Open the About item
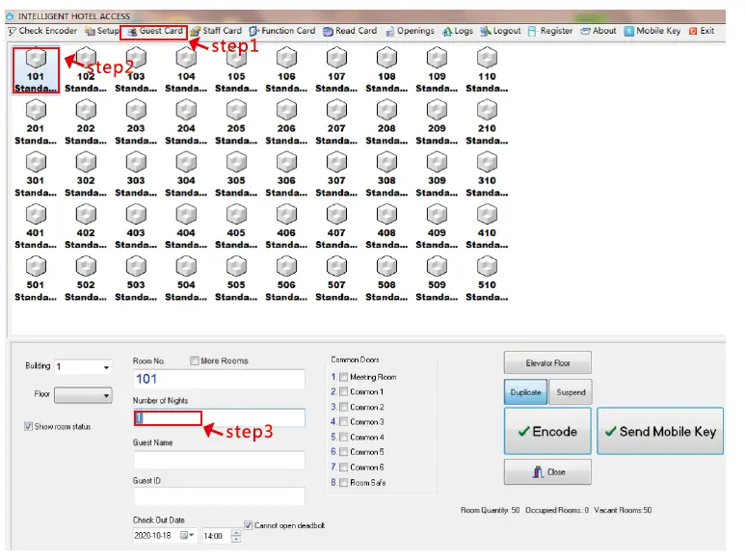Viewport: 745px width, 560px height. (599, 31)
